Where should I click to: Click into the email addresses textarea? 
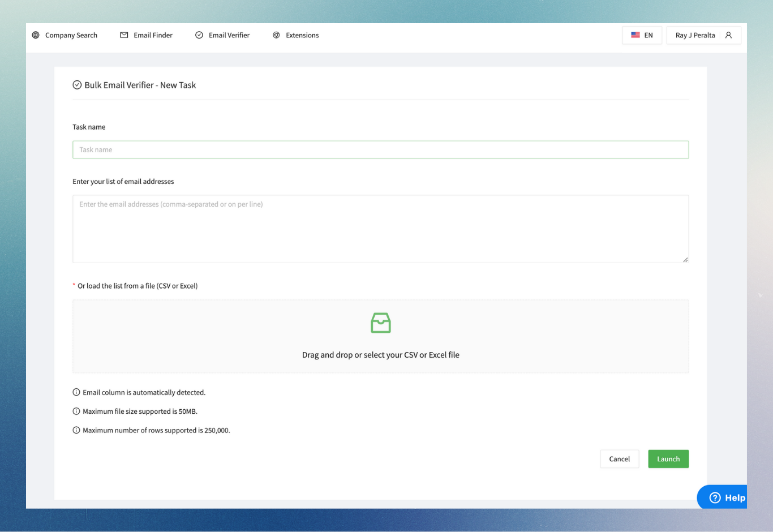[380, 229]
